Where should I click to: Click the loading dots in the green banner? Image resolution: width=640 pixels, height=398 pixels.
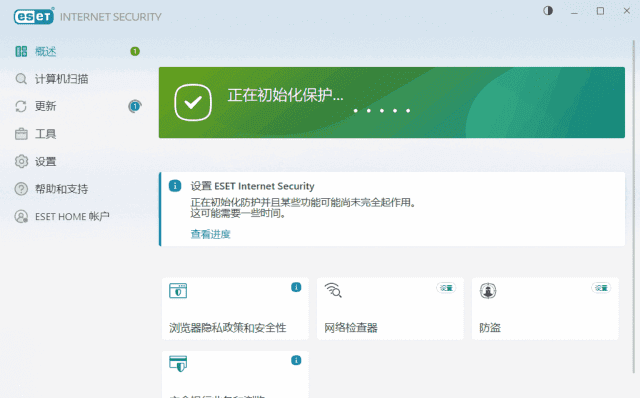click(x=382, y=111)
